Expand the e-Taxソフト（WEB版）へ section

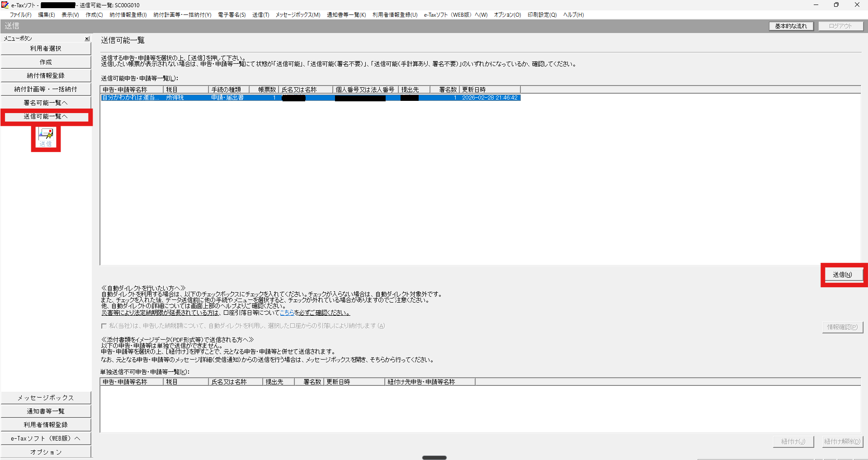46,438
